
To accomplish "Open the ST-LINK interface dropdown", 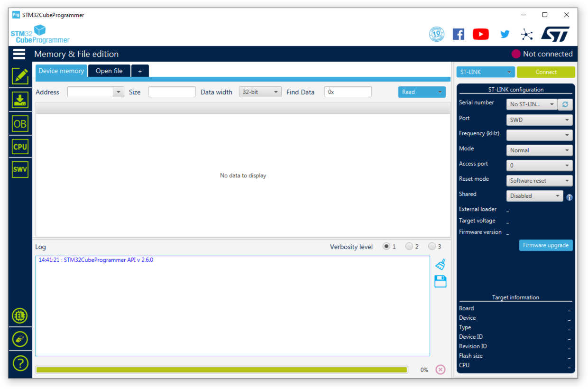I will pyautogui.click(x=486, y=72).
